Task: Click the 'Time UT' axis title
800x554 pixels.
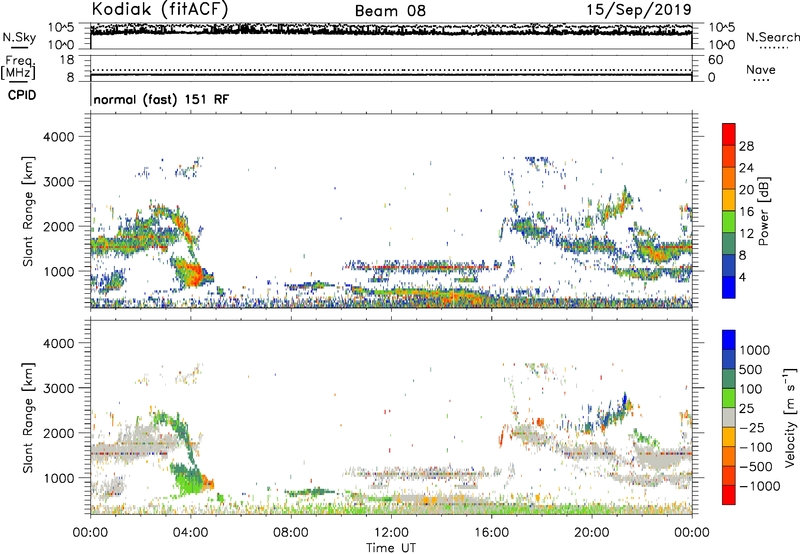Action: coord(391,548)
